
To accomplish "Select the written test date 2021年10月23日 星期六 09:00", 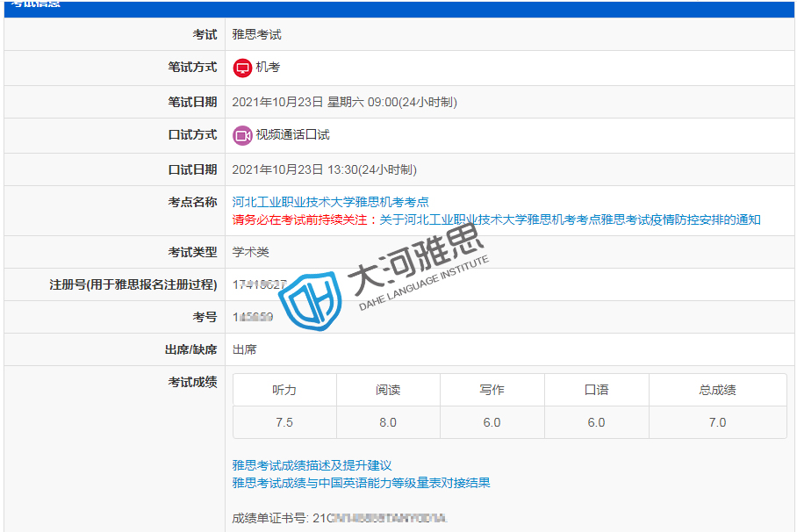I will [345, 102].
